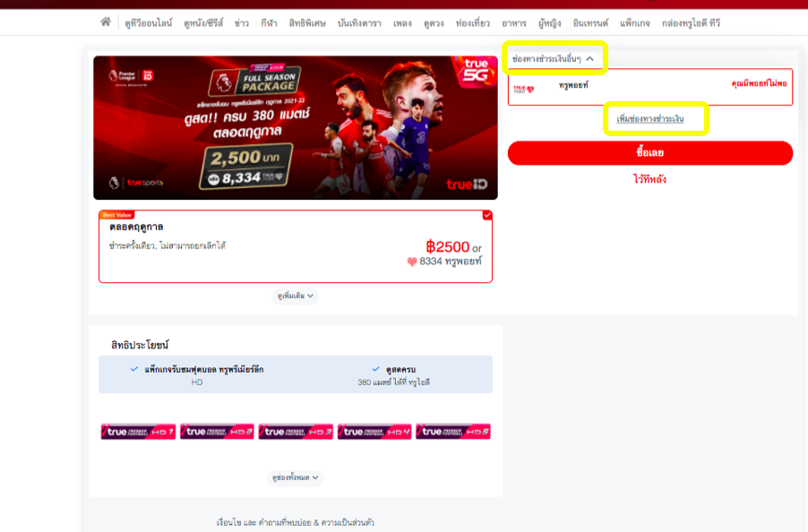Select the ตลอดฤดูกาล package title
Image resolution: width=808 pixels, height=532 pixels.
pyautogui.click(x=136, y=227)
